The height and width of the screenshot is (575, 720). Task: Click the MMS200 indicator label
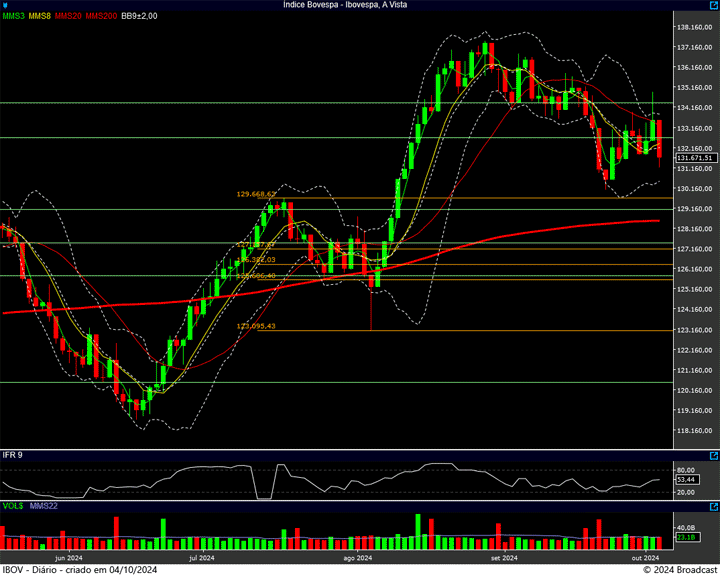[101, 17]
